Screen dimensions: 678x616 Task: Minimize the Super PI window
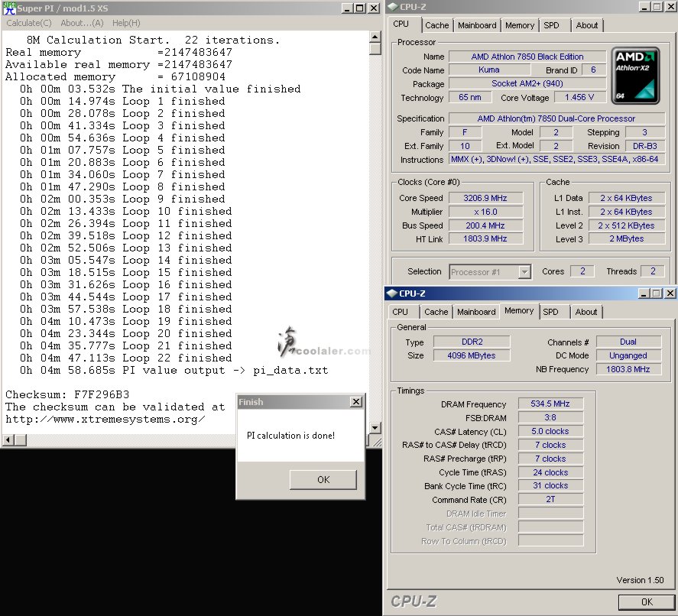click(347, 8)
